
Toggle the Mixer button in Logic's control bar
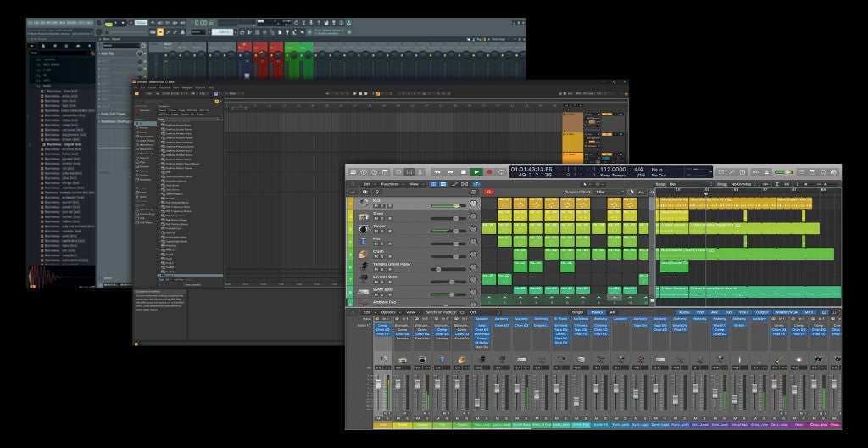click(409, 172)
